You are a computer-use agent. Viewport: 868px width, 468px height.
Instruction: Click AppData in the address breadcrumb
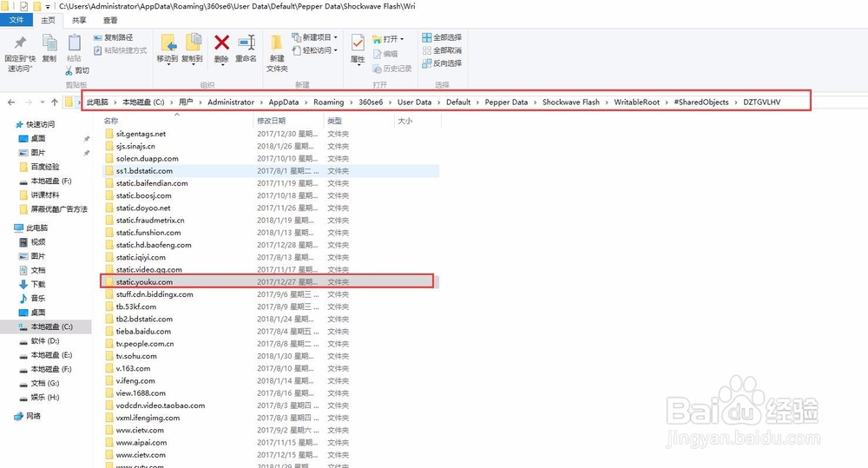click(284, 102)
